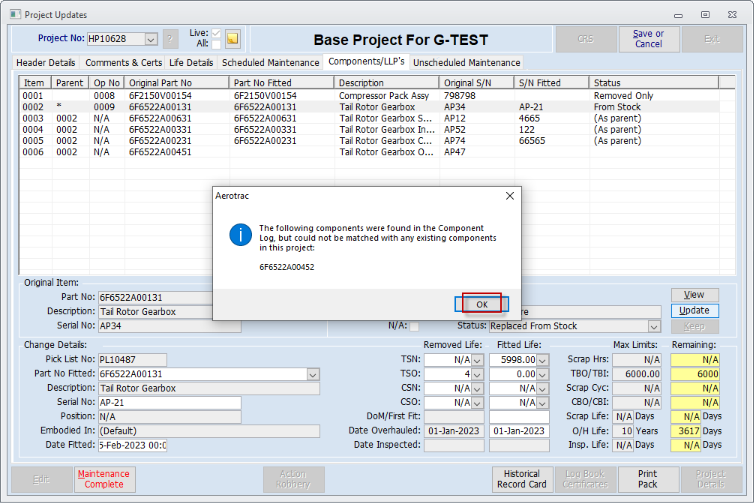Select row 0005 with serial AP74
This screenshot has width=754, height=503.
(x=369, y=140)
